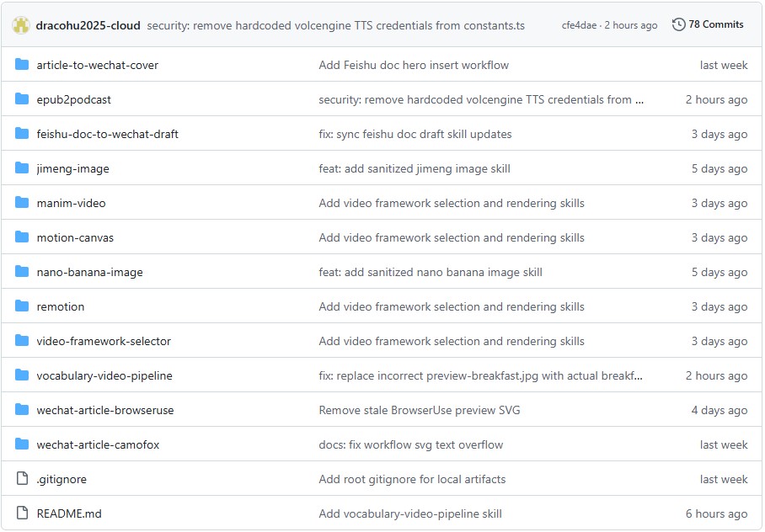Click the README.md file icon
Viewport: 765px width, 532px height.
click(22, 513)
